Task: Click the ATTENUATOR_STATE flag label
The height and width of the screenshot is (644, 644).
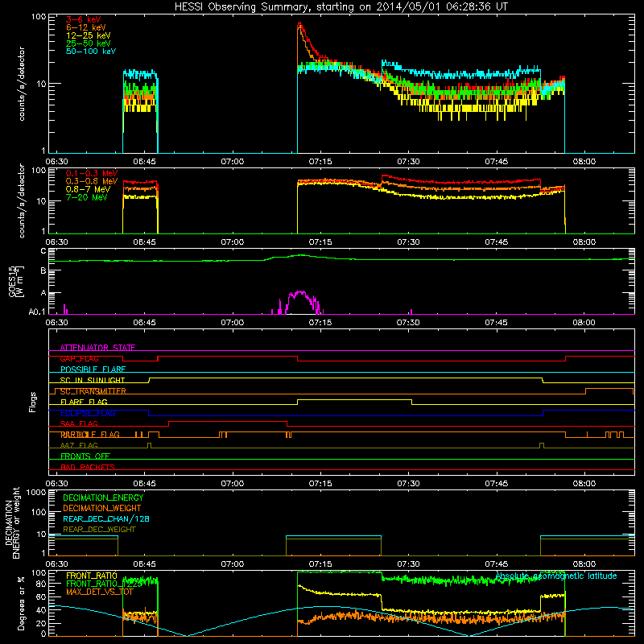Action: (97, 348)
